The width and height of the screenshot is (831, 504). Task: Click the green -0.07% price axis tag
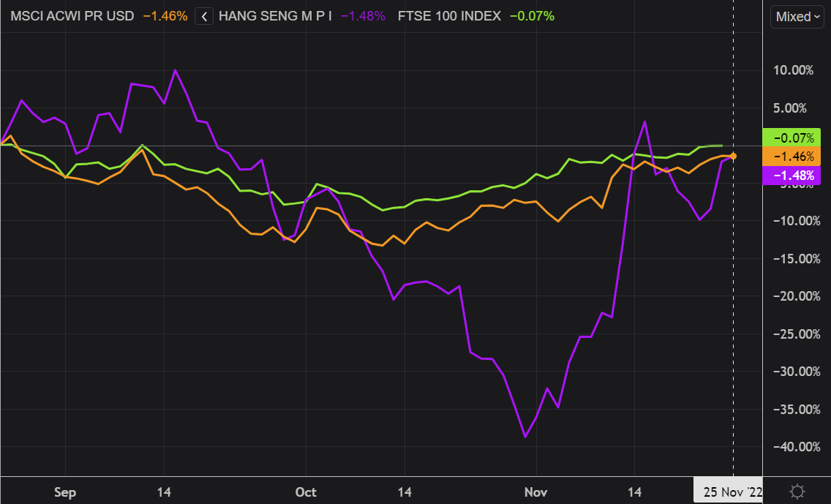point(792,138)
